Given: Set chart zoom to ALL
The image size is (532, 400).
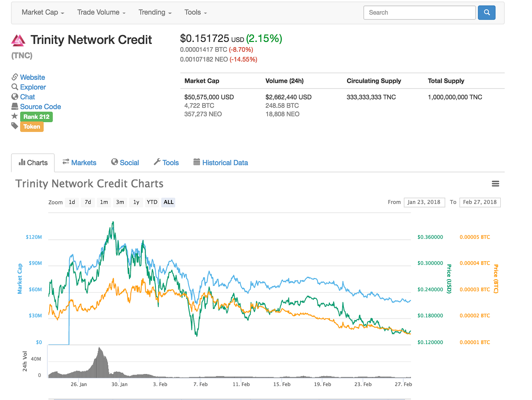Looking at the screenshot, I should 169,202.
